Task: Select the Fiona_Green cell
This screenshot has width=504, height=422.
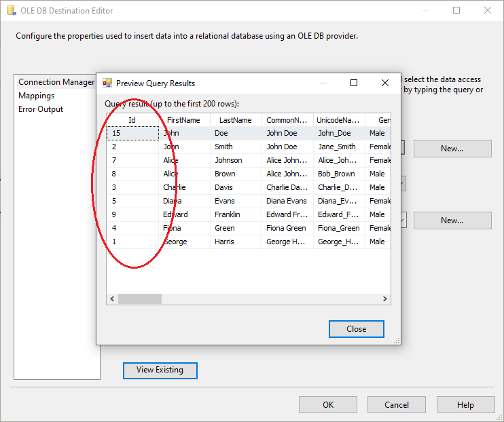Action: point(338,228)
